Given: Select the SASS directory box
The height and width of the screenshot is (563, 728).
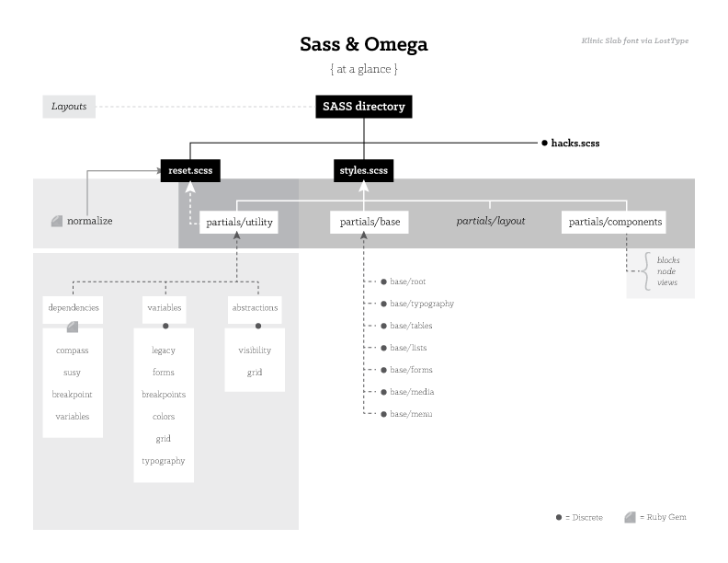Looking at the screenshot, I should click(363, 107).
